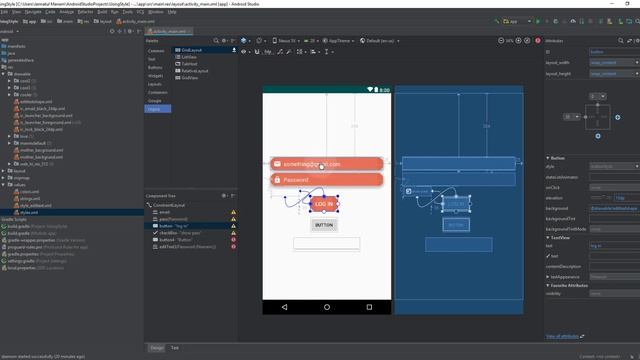Select the activity_main.xml editor tab
Screen dimensions: 640x360
169,31
